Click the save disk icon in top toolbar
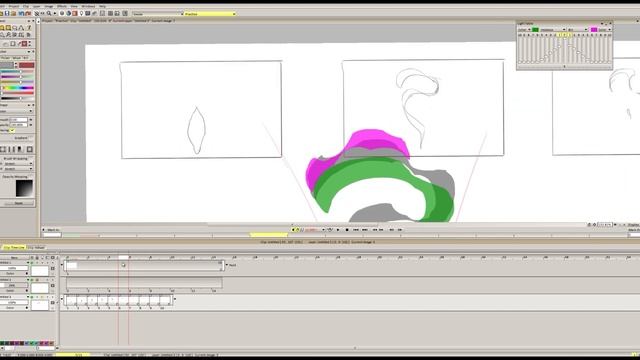The width and height of the screenshot is (640, 360). pyautogui.click(x=7, y=13)
